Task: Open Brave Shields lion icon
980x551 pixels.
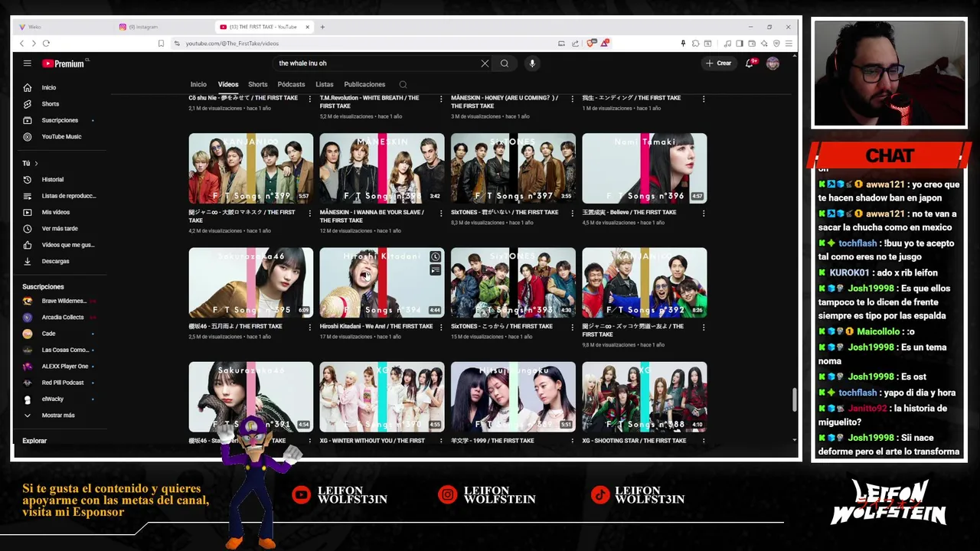Action: 590,44
